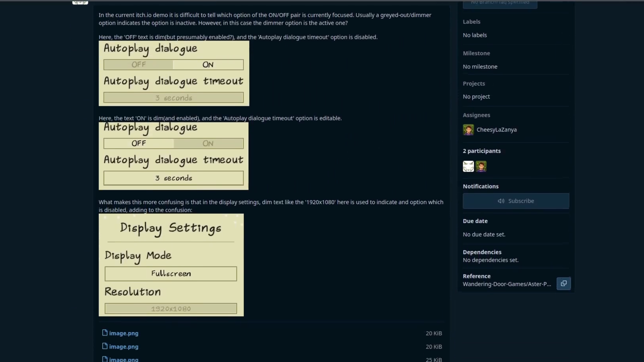Screen dimensions: 644x362
Task: Click the 25 KiB attachment size
Action: [434, 359]
